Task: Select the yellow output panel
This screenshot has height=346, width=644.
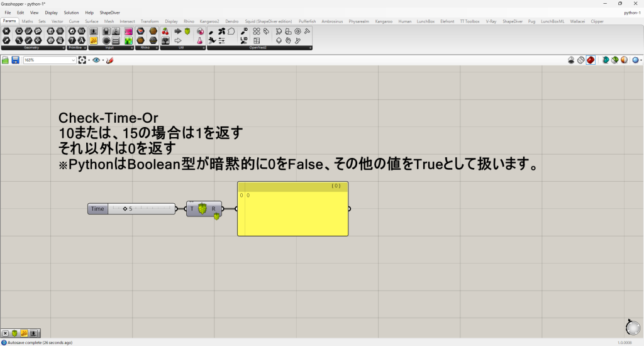Action: [292, 214]
